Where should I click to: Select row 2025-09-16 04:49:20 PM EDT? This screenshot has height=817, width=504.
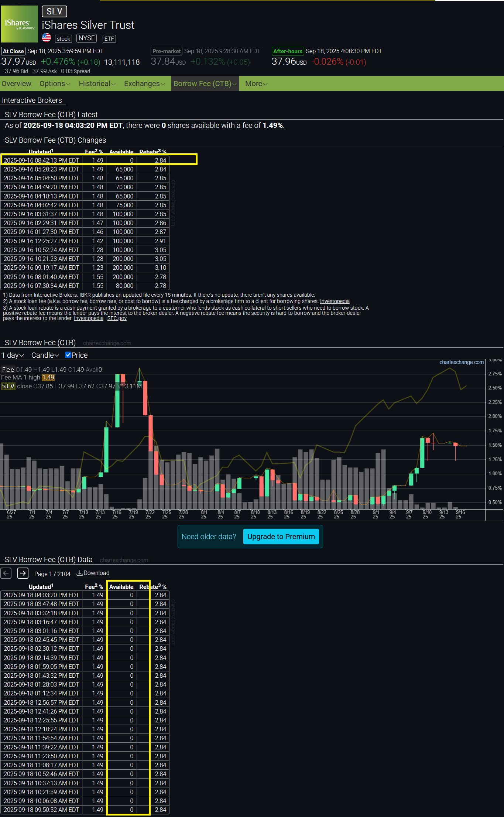(85, 187)
